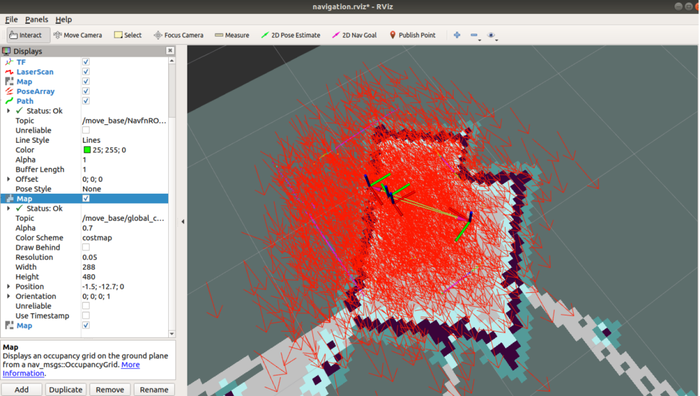The image size is (700, 396).
Task: Pick the Measure tool
Action: coord(232,35)
